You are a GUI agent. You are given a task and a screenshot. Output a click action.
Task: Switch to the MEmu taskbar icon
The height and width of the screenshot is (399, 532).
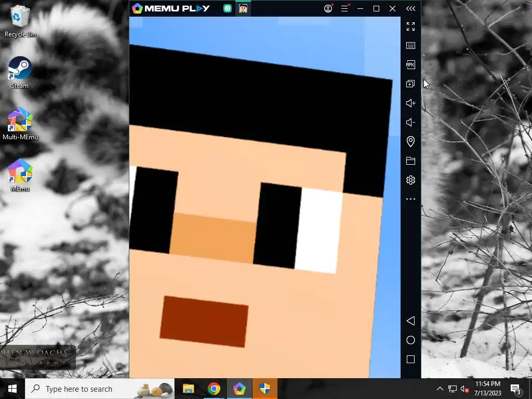(x=239, y=389)
